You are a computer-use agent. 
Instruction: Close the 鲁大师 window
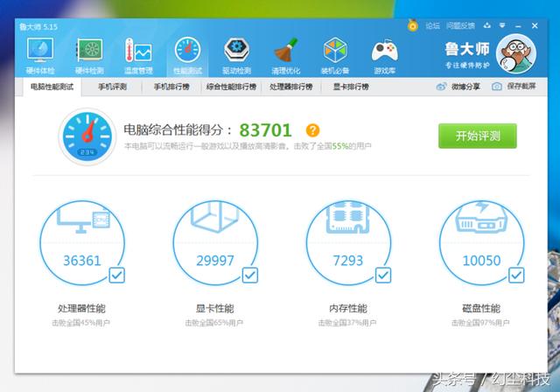535,25
